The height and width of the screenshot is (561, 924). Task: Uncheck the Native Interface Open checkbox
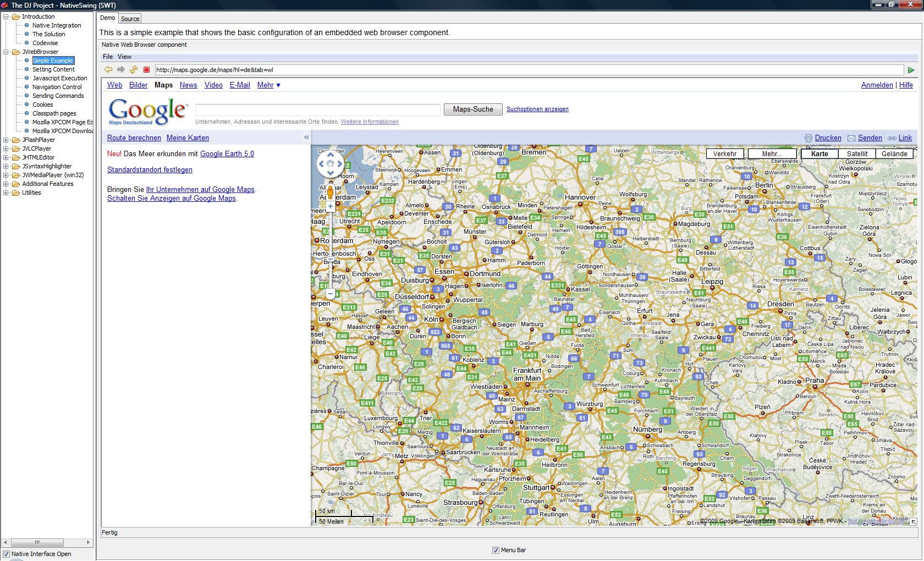(7, 554)
